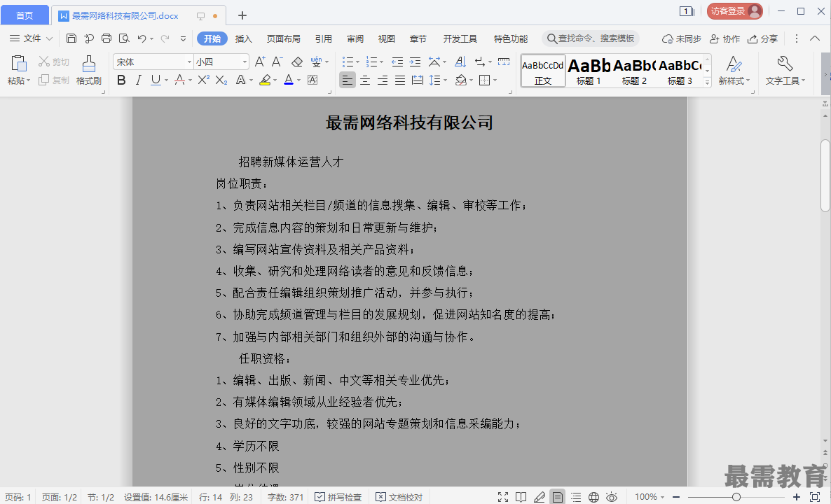Open text highlight color picker
Screen dimensions: 831x504
[275, 80]
